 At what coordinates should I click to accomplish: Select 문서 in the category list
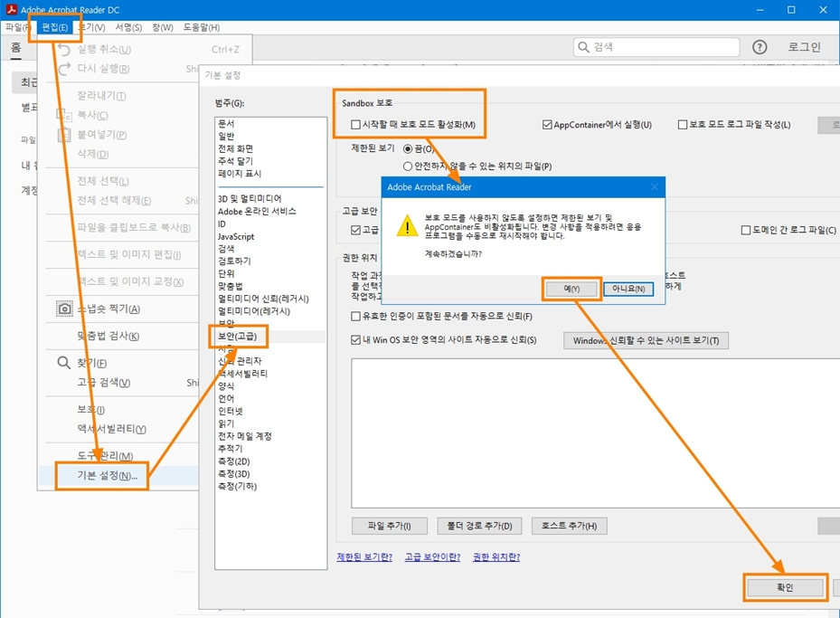coord(226,123)
